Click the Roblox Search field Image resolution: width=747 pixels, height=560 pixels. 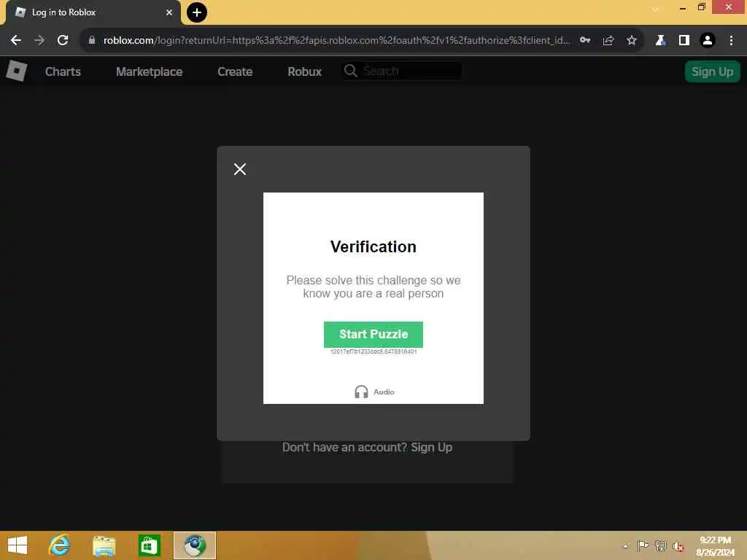[x=401, y=71]
